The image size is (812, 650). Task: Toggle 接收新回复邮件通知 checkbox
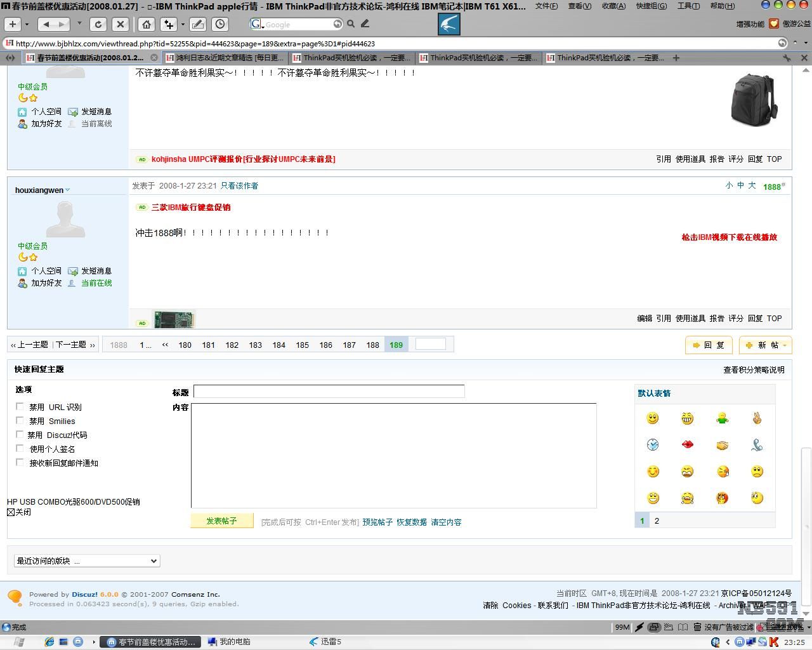pos(20,463)
